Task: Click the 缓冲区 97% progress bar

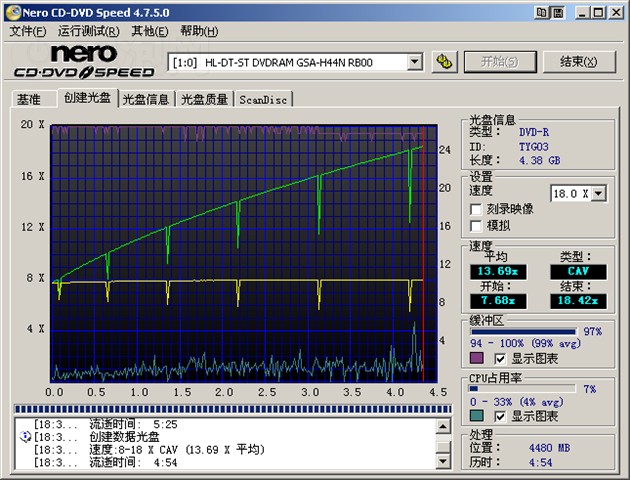Action: click(x=523, y=332)
